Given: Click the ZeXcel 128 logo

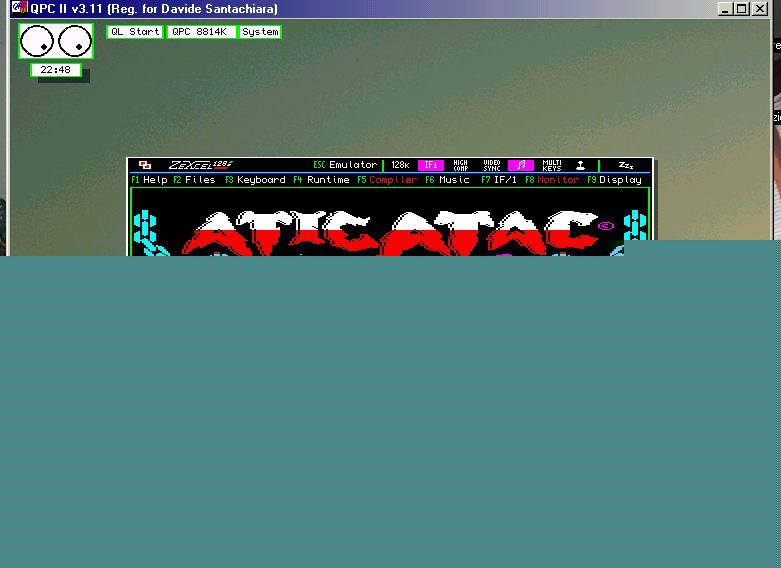Looking at the screenshot, I should (x=200, y=165).
